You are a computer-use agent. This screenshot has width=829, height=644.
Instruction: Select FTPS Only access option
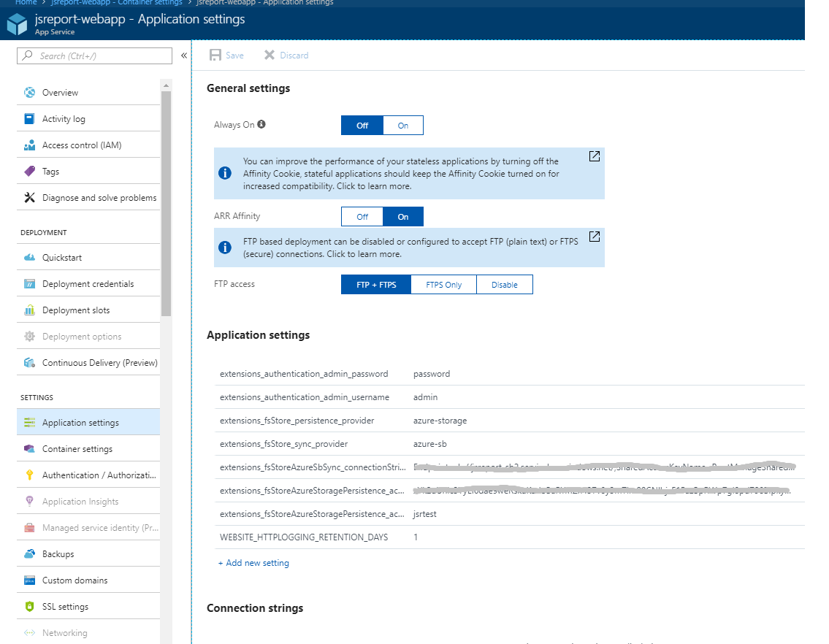pyautogui.click(x=443, y=285)
